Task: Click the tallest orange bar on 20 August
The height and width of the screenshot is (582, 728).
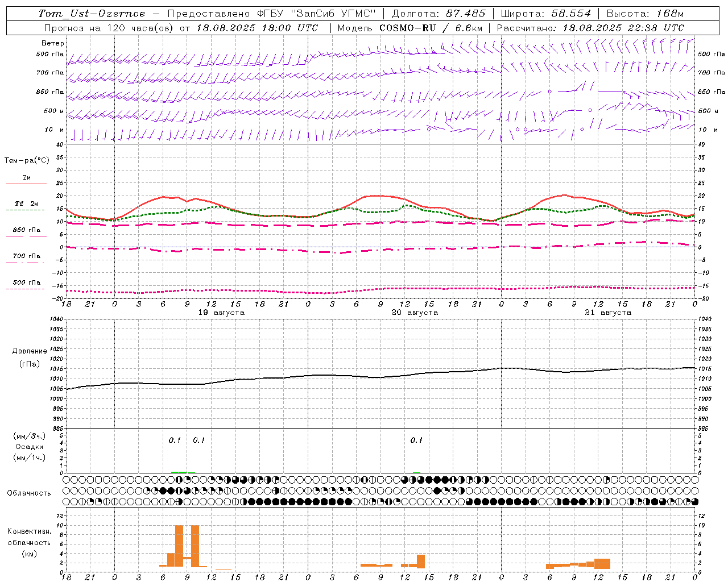Action: [x=421, y=562]
